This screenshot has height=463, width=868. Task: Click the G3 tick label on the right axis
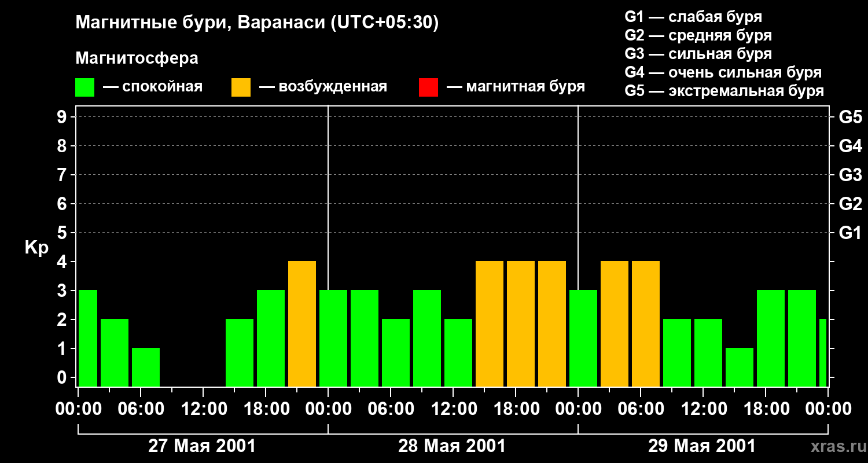point(850,175)
